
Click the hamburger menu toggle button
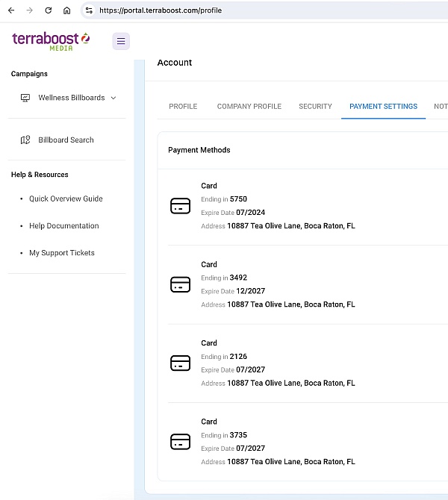click(x=121, y=41)
